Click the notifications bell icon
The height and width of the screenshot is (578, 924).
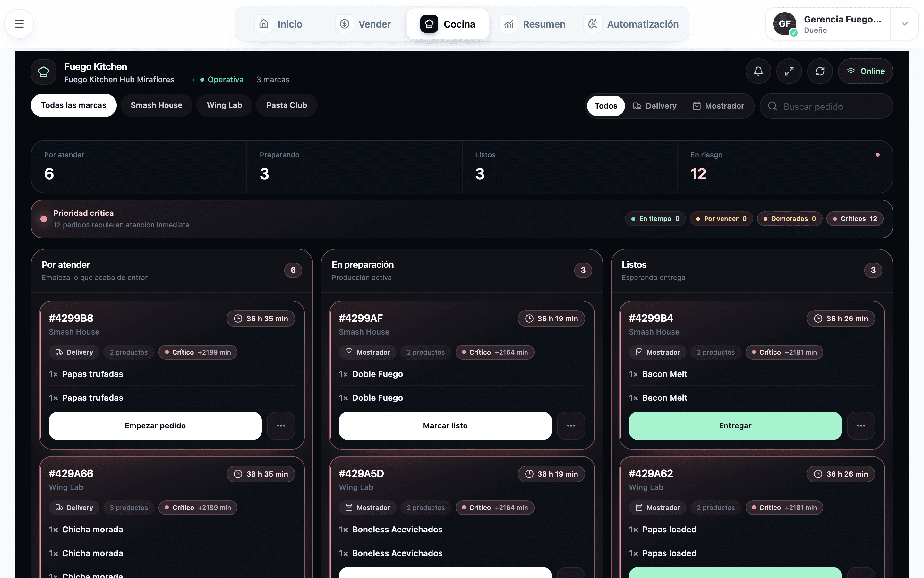[758, 71]
